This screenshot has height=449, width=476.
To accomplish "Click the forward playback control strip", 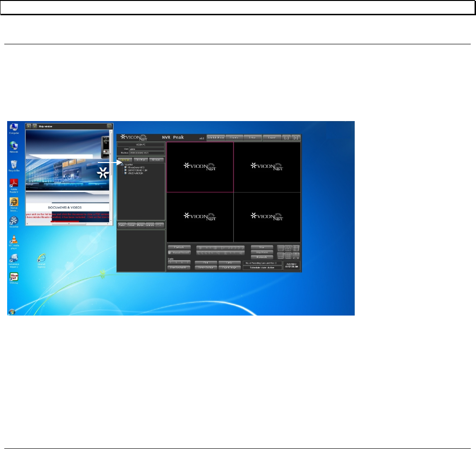I will [x=220, y=248].
